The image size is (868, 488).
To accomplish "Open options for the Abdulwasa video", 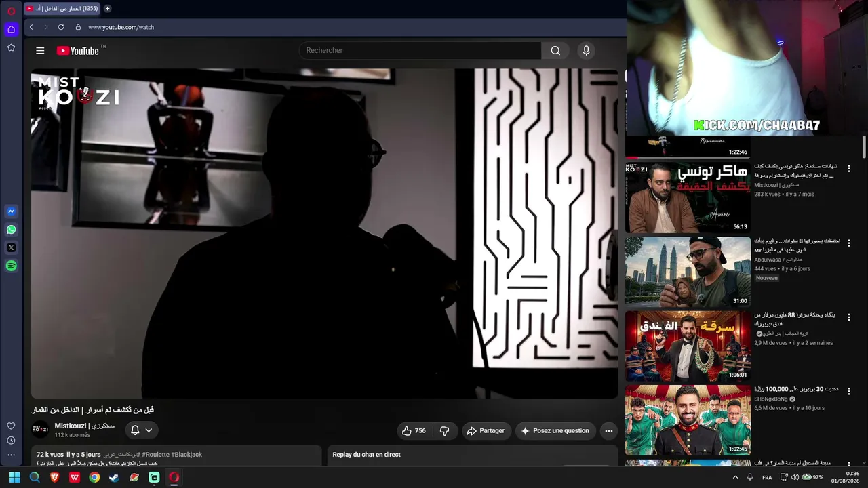I will coord(848,243).
